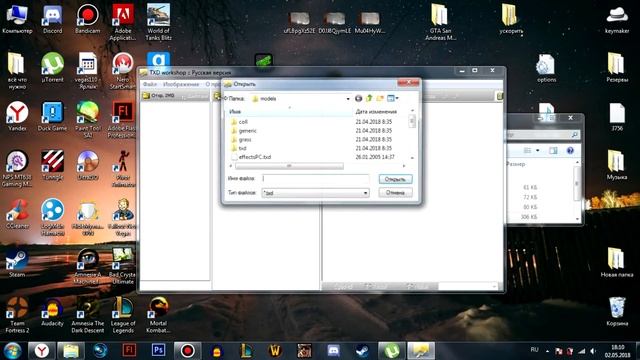Viewport: 640px width, 360px height.
Task: Open the Steam desktop shortcut
Action: pos(17,263)
